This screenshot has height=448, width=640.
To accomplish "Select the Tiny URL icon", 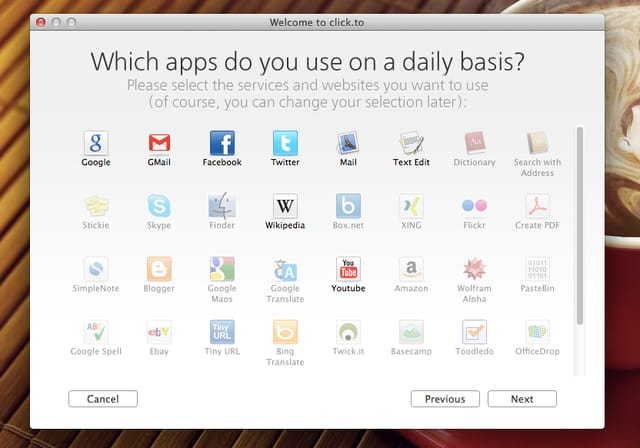I will click(222, 332).
